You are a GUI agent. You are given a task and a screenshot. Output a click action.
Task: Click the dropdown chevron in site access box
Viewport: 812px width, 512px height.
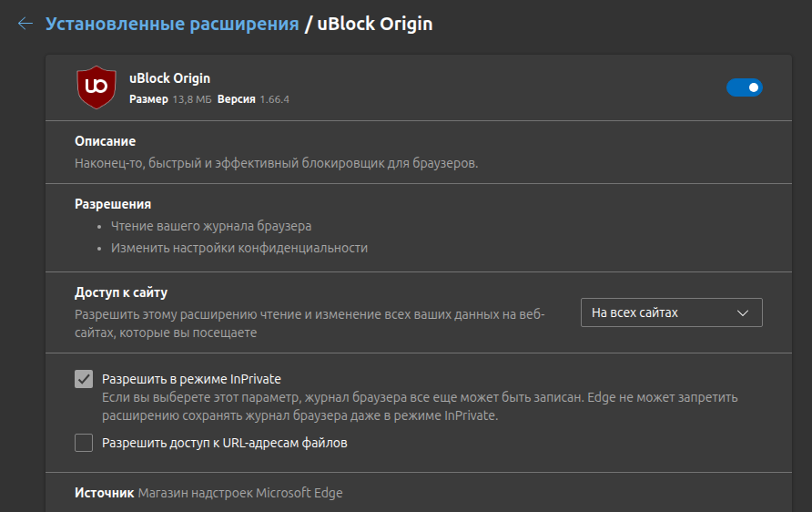point(743,313)
